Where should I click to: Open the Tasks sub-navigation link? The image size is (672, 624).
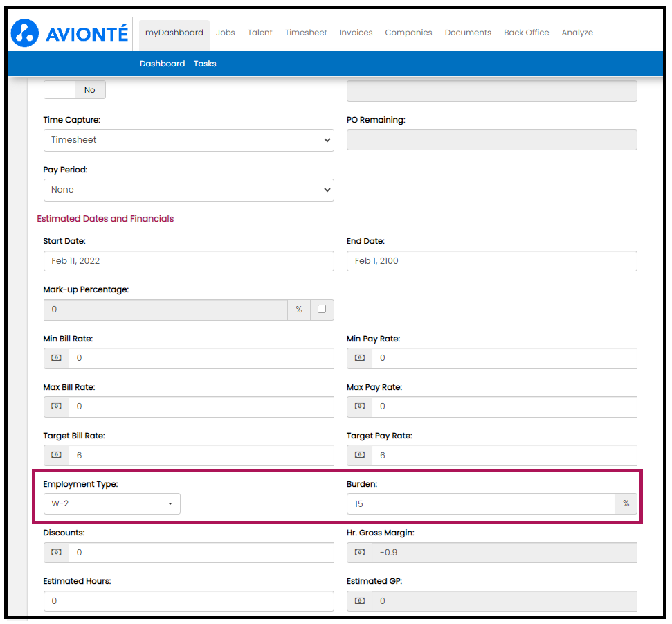pos(205,64)
